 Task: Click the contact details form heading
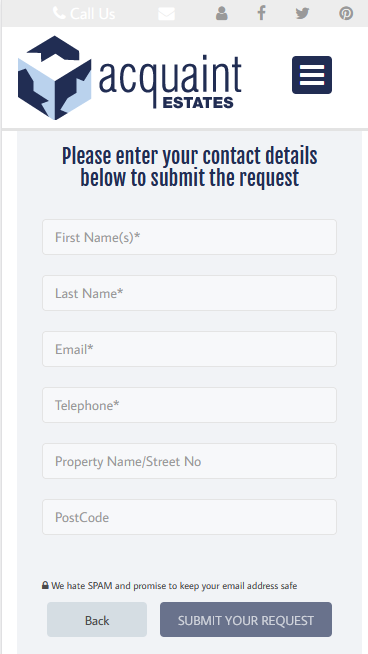189,167
